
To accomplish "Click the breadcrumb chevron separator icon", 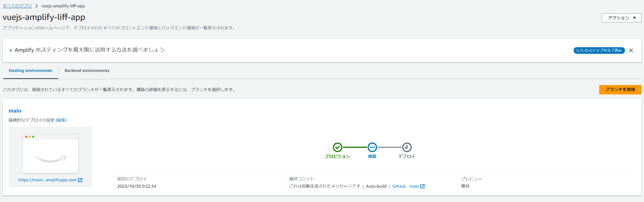I will 36,6.
